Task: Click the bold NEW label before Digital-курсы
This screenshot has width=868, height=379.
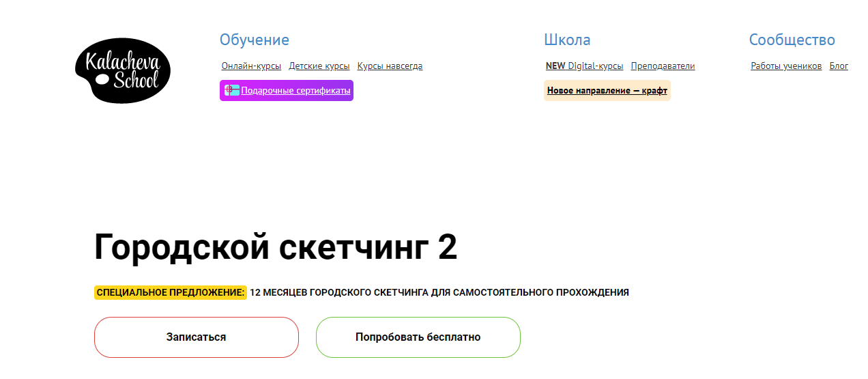Action: pos(555,66)
